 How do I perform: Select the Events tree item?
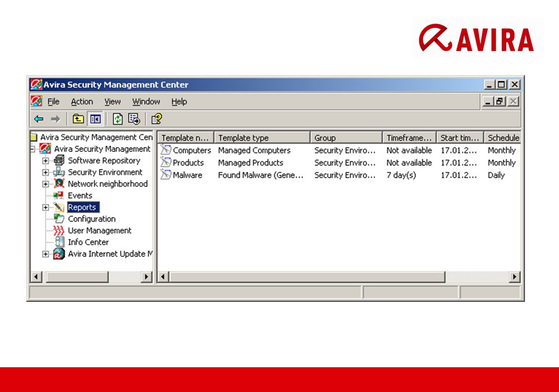tap(80, 195)
